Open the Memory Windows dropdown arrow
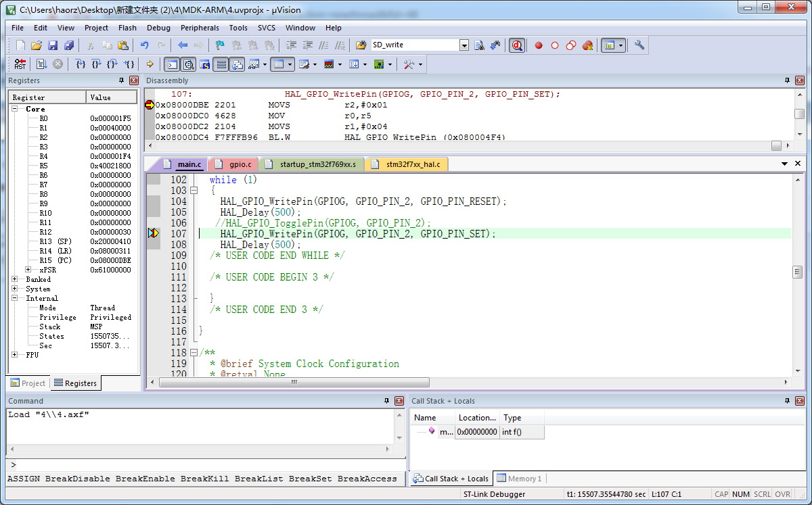Viewport: 812px width, 505px height. tap(290, 64)
